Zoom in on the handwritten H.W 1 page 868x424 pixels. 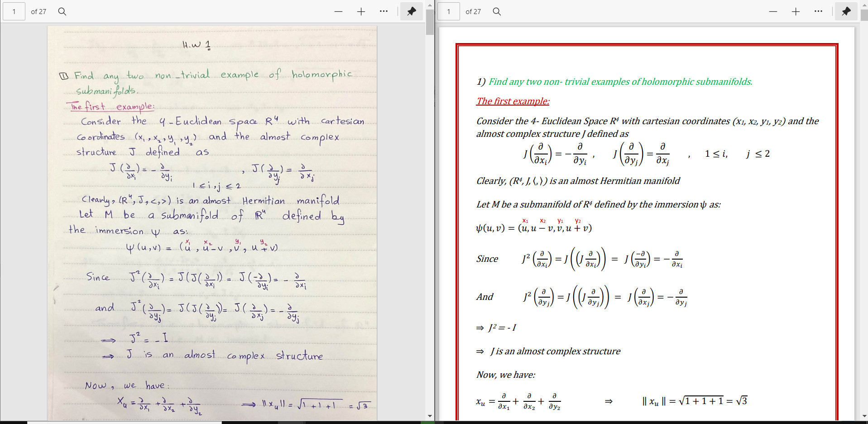(361, 11)
